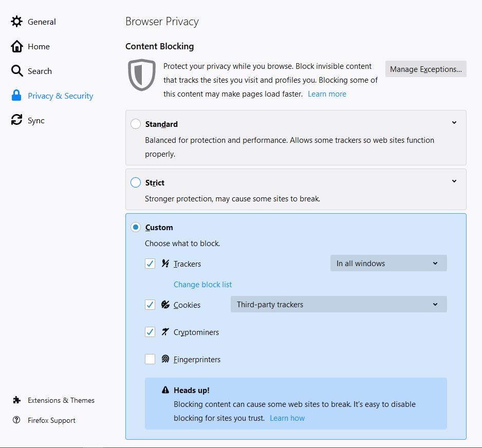Click the Content Blocking shield icon
Image resolution: width=482 pixels, height=448 pixels.
tap(142, 75)
